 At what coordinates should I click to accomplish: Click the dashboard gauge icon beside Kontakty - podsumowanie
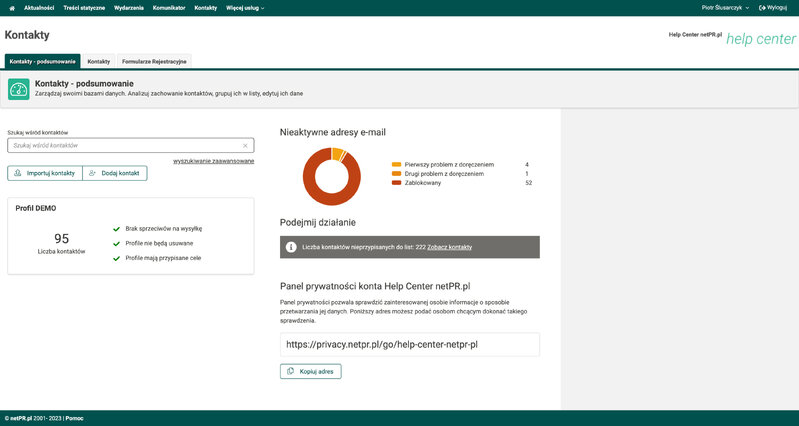(18, 89)
